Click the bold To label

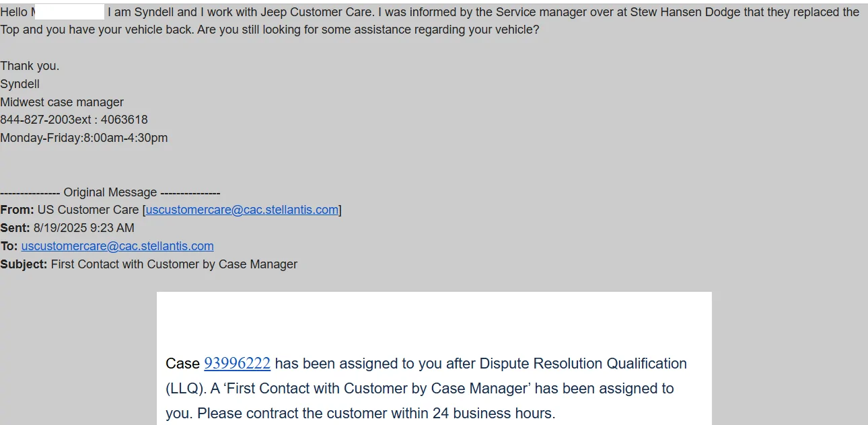coord(9,246)
